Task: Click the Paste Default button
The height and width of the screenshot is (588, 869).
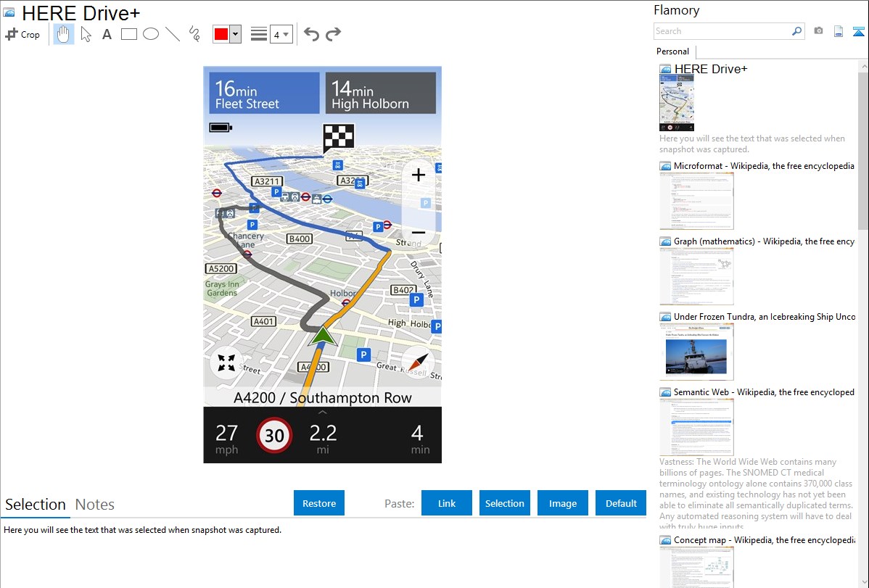Action: click(x=621, y=503)
